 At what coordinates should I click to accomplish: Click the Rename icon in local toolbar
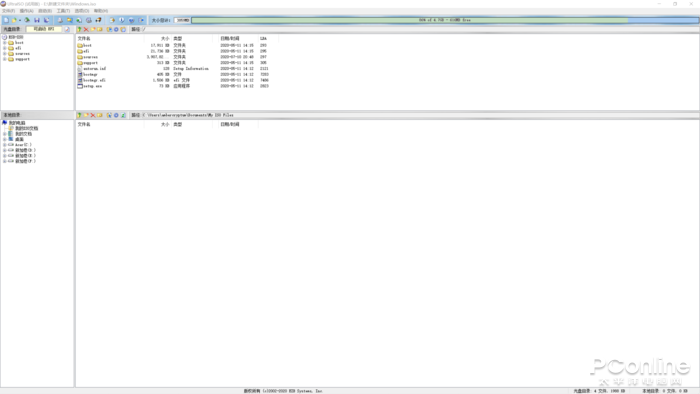(100, 115)
